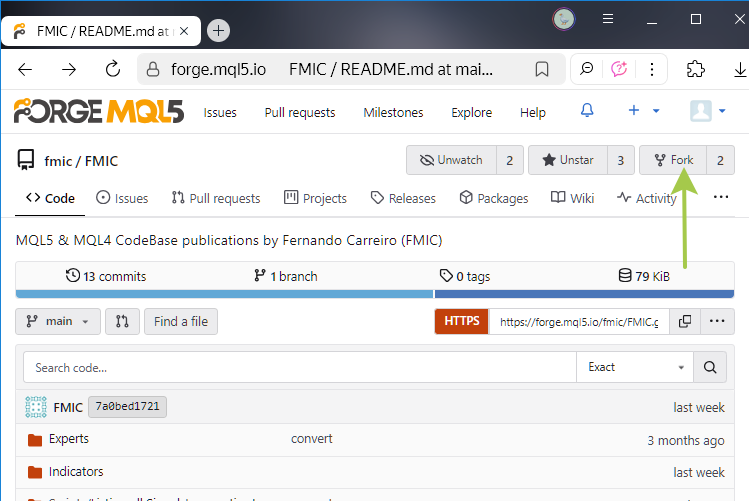Open the Releases tab
The width and height of the screenshot is (749, 501).
tap(403, 198)
